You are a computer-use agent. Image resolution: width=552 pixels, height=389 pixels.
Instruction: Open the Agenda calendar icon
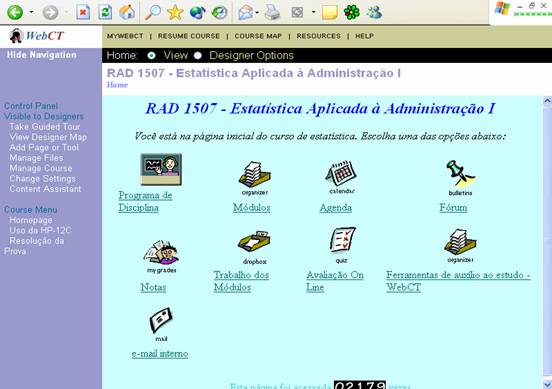point(340,173)
